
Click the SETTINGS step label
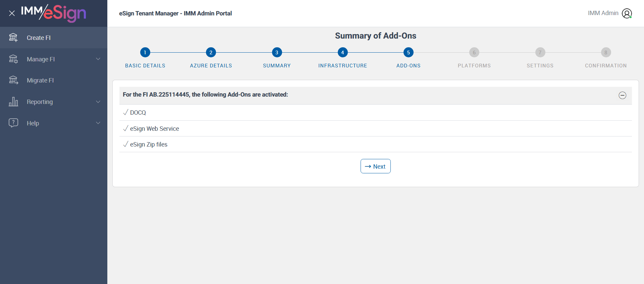540,66
